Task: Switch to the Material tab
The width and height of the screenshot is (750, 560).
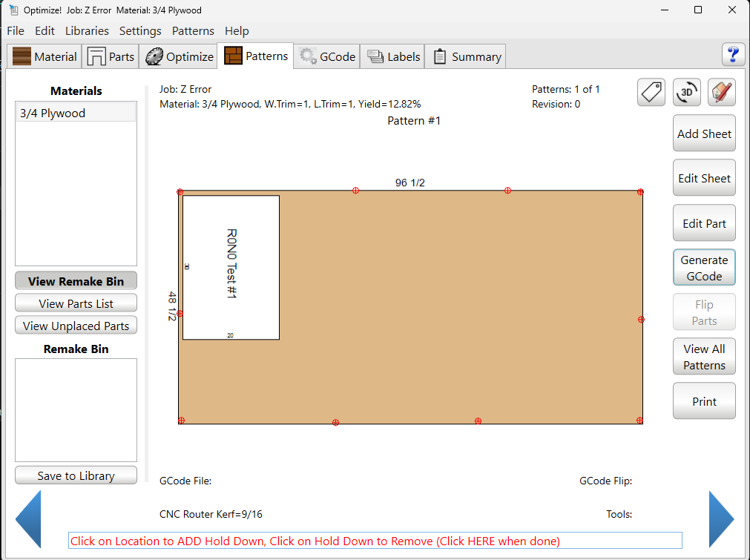Action: coord(45,57)
